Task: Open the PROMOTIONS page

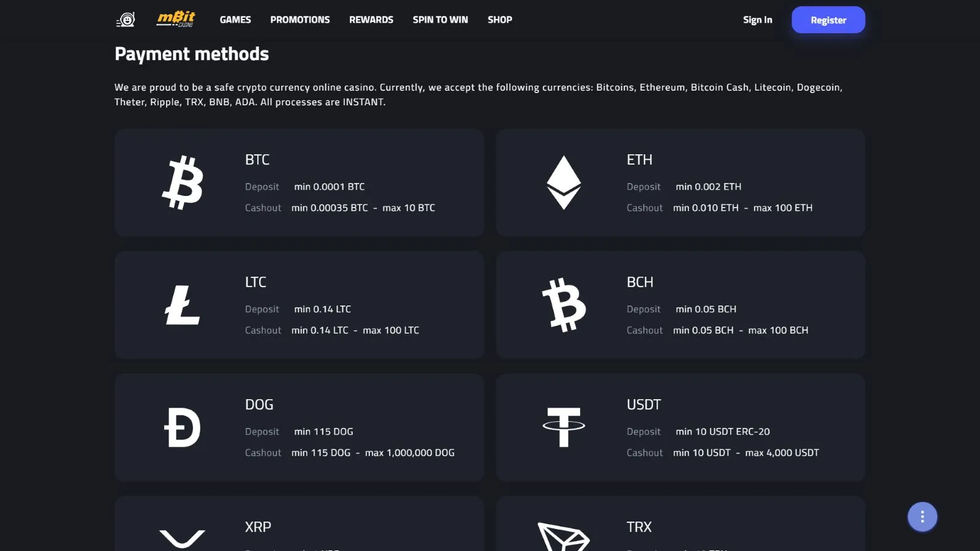Action: point(300,20)
